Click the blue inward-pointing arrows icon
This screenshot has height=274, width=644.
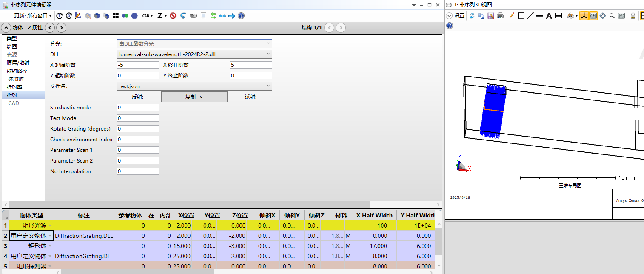click(222, 16)
